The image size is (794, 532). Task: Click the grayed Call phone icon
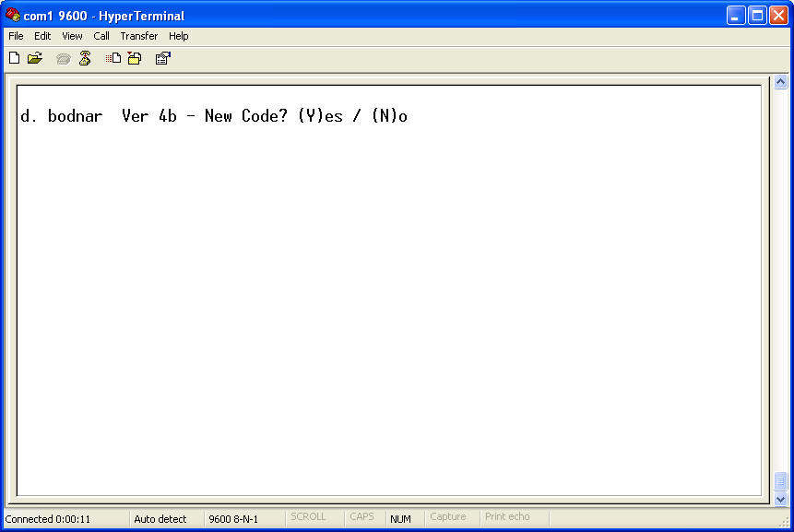(63, 58)
